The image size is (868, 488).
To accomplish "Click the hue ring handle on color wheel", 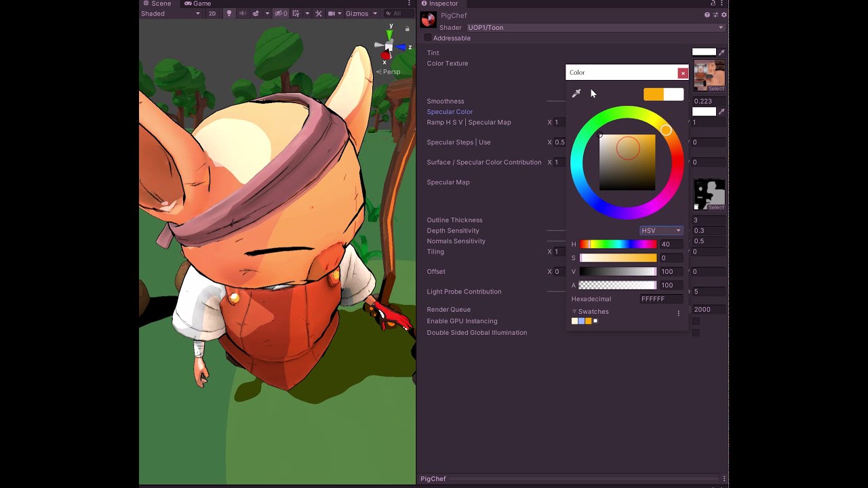I will (x=666, y=130).
